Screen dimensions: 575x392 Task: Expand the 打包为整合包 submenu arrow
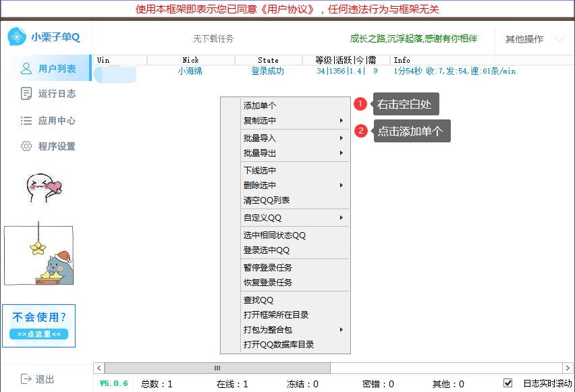(341, 329)
